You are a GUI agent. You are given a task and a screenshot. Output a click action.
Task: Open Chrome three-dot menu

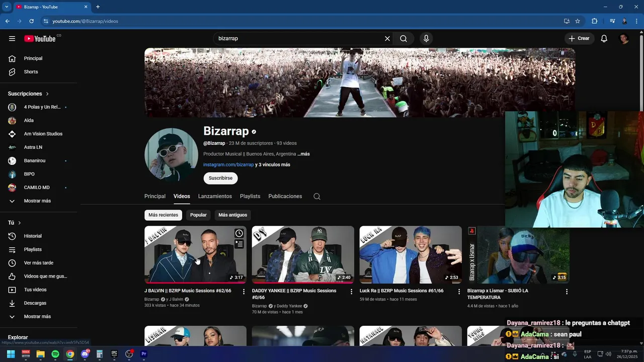coord(637,21)
